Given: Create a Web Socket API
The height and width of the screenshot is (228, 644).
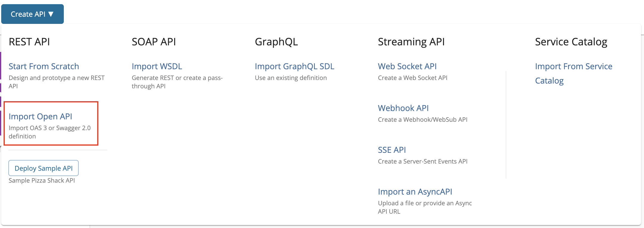Looking at the screenshot, I should (x=407, y=66).
